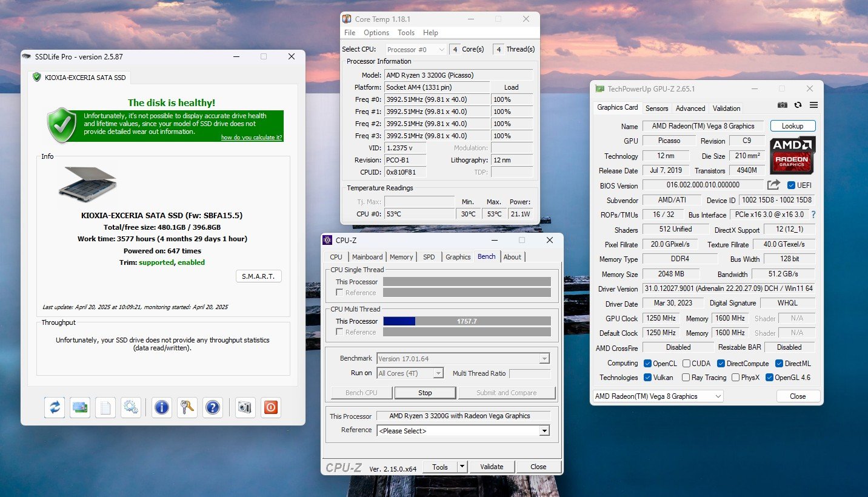Open the GPU-Z hamburger menu icon
This screenshot has height=497, width=868.
pyautogui.click(x=813, y=105)
